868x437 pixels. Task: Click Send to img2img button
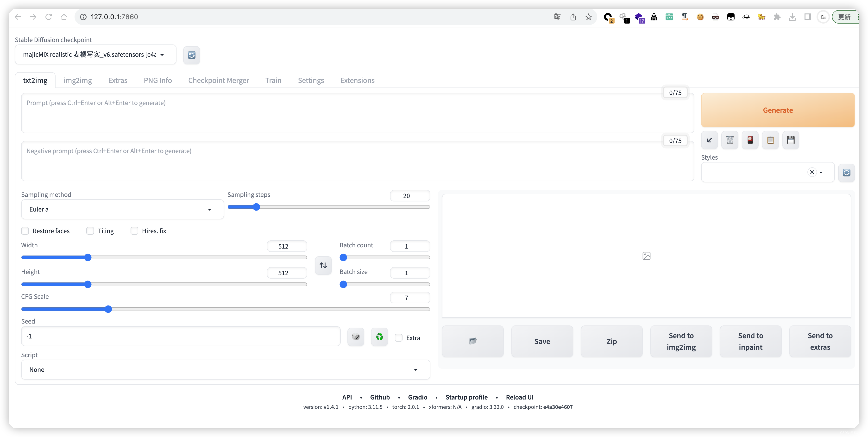[x=681, y=341]
